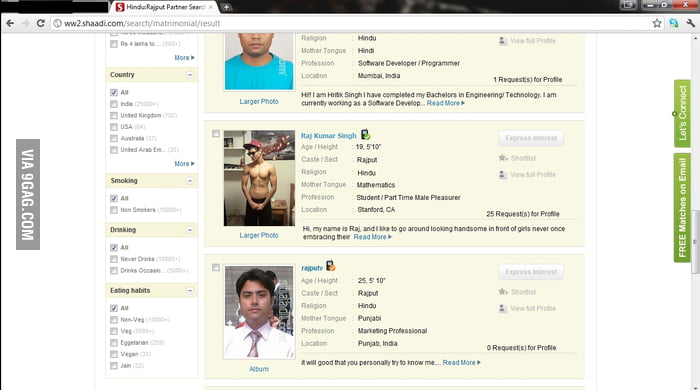This screenshot has width=700, height=390.
Task: Click the Shortlist star icon for Raj Kumar Singh
Action: pyautogui.click(x=503, y=158)
